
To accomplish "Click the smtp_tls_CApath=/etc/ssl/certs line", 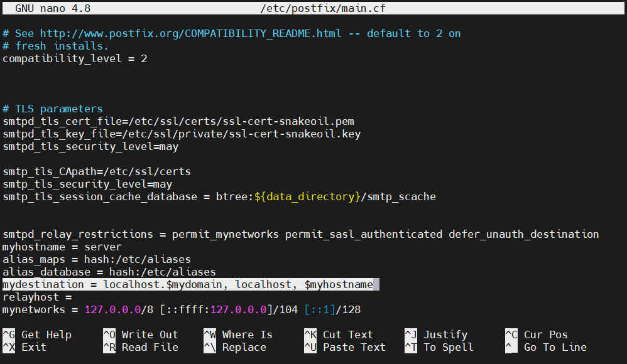I will pyautogui.click(x=97, y=171).
